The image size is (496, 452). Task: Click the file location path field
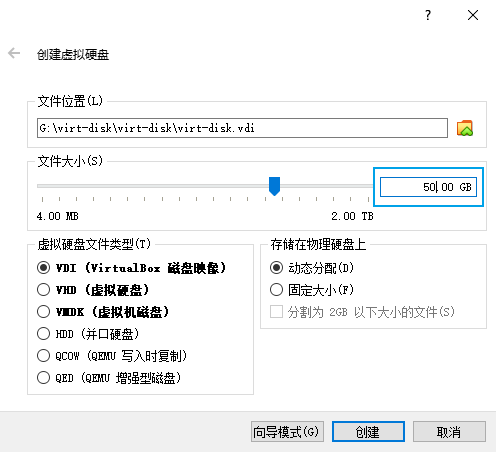pos(242,128)
